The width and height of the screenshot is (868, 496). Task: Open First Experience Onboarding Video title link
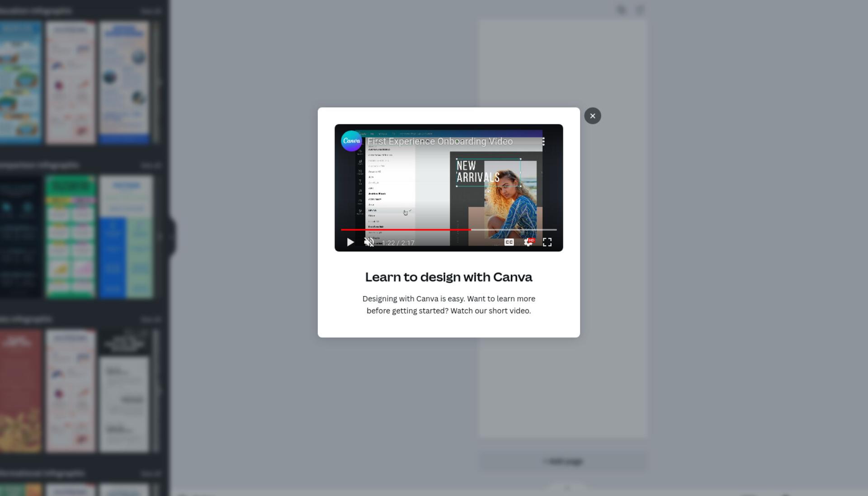(x=440, y=142)
